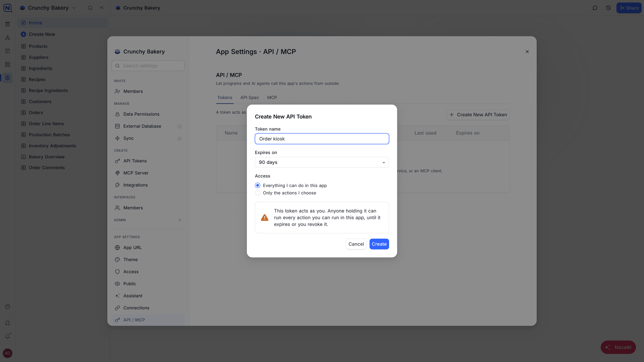Click the info icon next to External Database
This screenshot has height=362, width=644.
pos(179,126)
